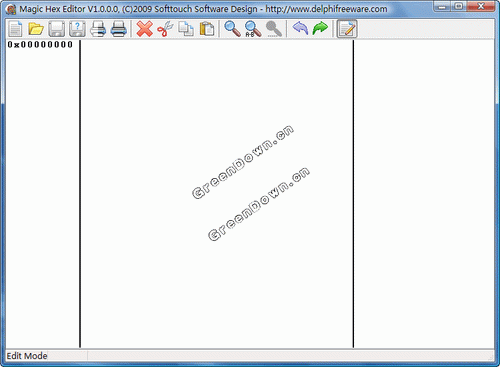Print using the blue printer icon
Screen dimensions: 500x367
click(x=118, y=29)
